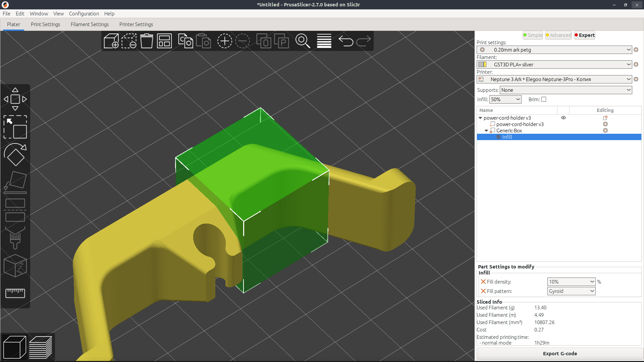The width and height of the screenshot is (644, 362).
Task: Switch to Advanced mode
Action: [x=558, y=35]
